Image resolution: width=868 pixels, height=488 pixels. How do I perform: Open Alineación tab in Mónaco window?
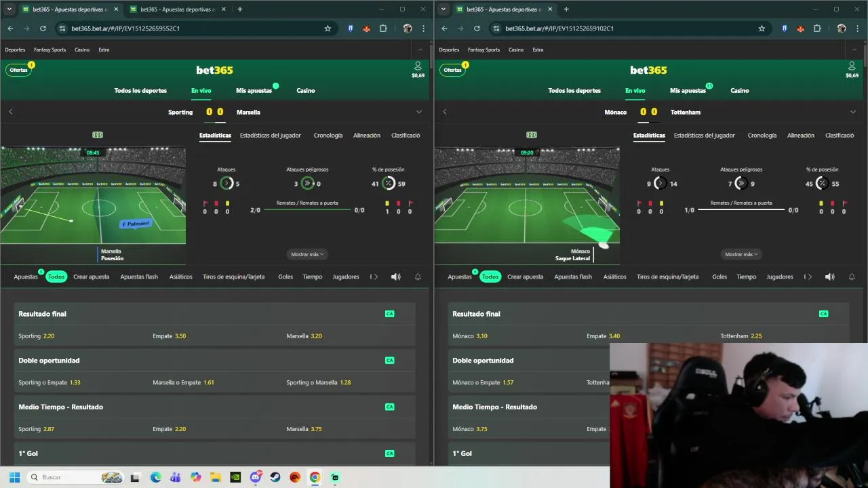801,135
